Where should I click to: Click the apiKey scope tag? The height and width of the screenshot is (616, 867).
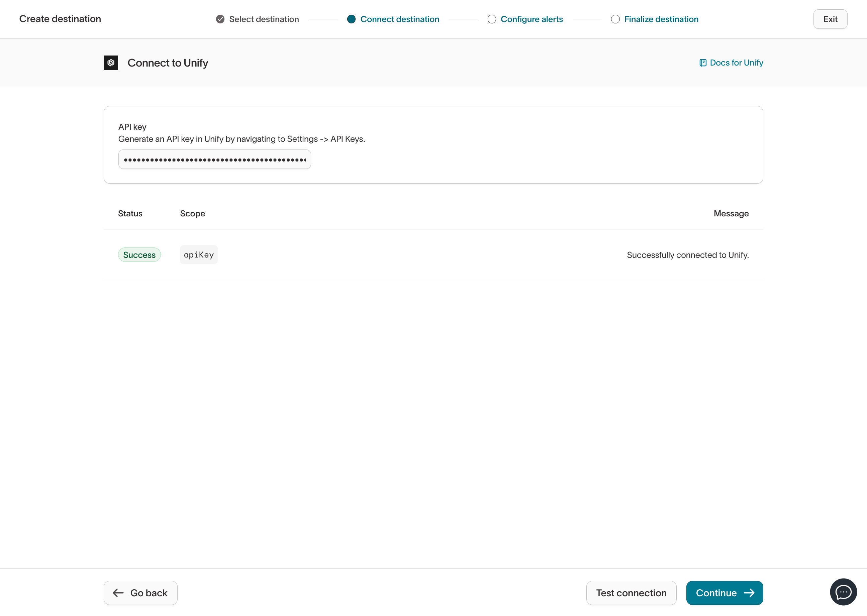pos(198,255)
